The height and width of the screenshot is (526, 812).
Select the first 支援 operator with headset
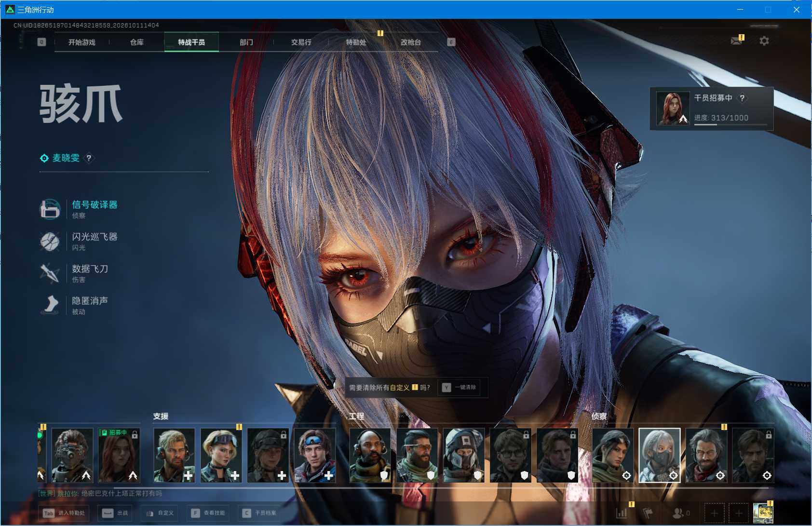[x=174, y=455]
